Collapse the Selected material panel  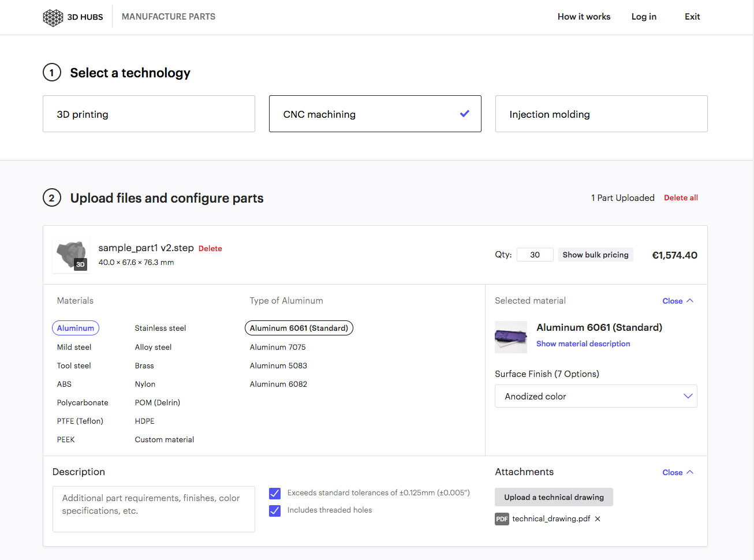pyautogui.click(x=677, y=301)
